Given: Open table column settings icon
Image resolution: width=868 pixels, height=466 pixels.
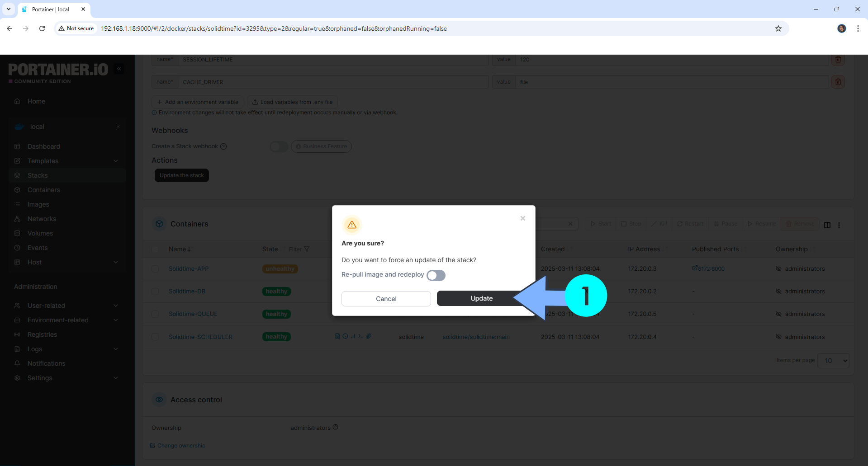Looking at the screenshot, I should (x=827, y=225).
